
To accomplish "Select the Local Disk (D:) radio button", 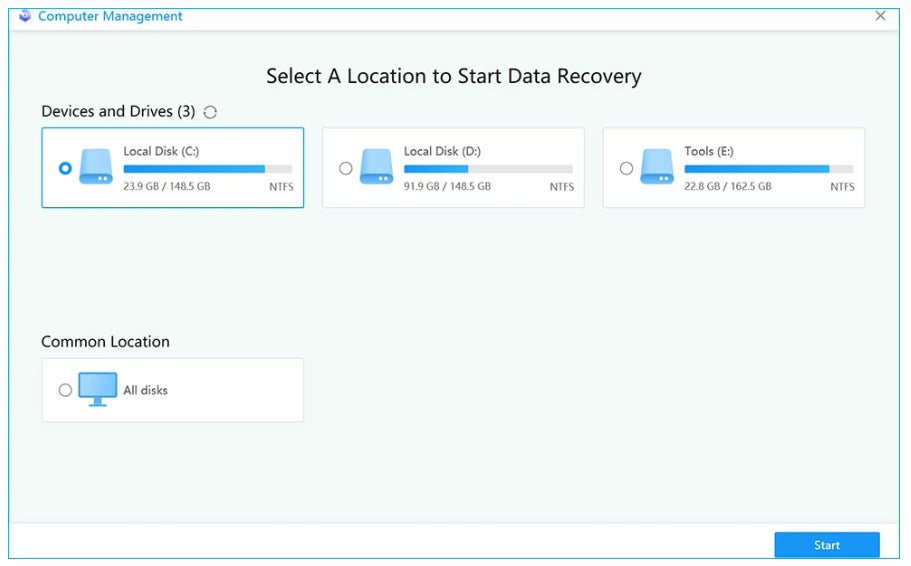I will tap(346, 168).
